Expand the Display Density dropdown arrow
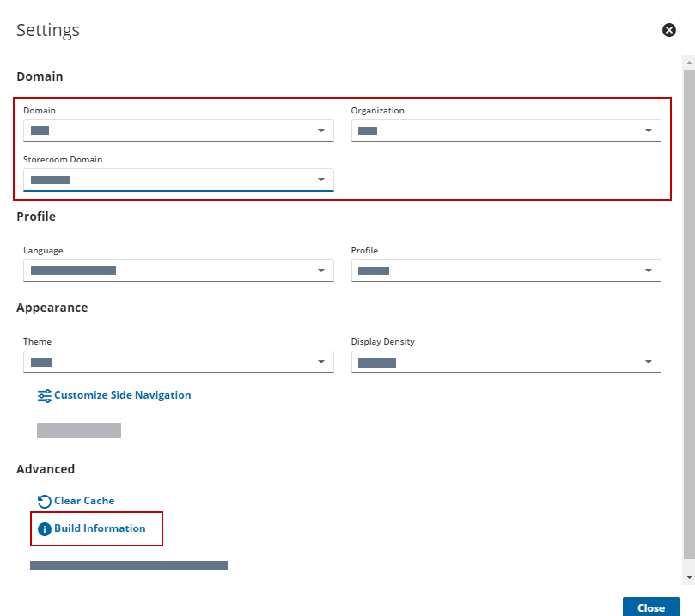 point(649,362)
